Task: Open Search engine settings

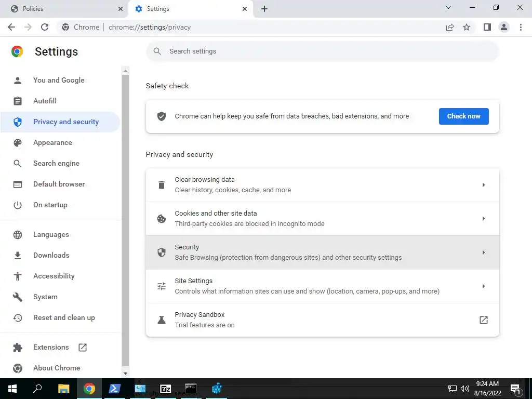Action: click(x=60, y=164)
